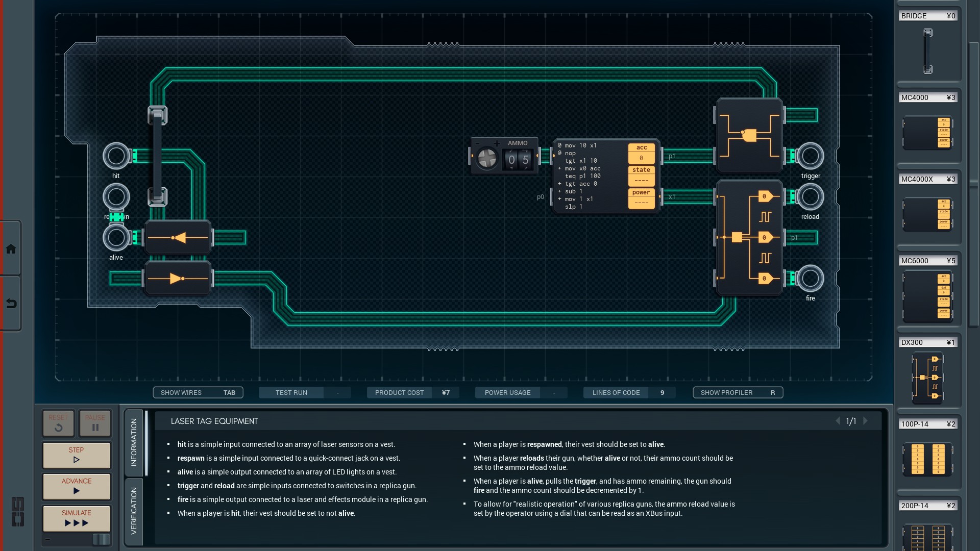Click the undo arrow icon on the left sidebar
This screenshot has width=980, height=551.
(11, 304)
